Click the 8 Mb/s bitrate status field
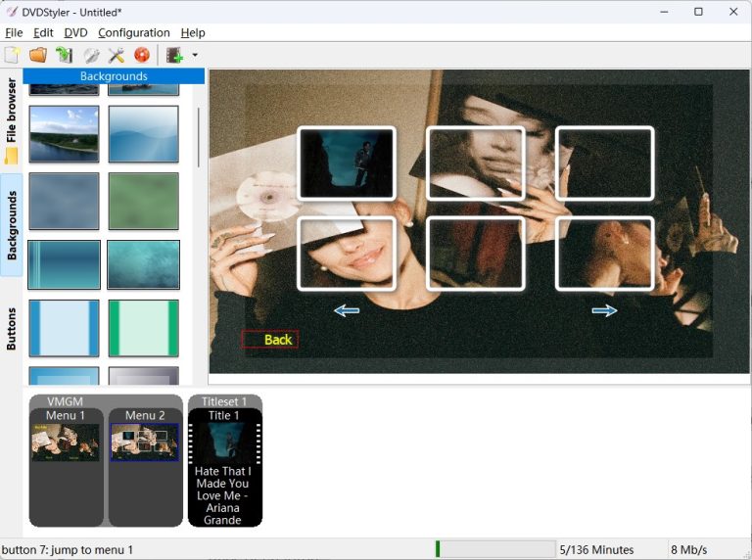 (688, 550)
